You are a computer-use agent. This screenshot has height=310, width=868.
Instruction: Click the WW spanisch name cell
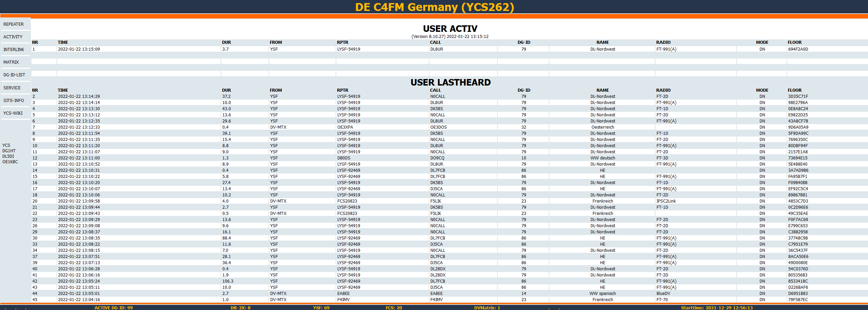tap(602, 294)
